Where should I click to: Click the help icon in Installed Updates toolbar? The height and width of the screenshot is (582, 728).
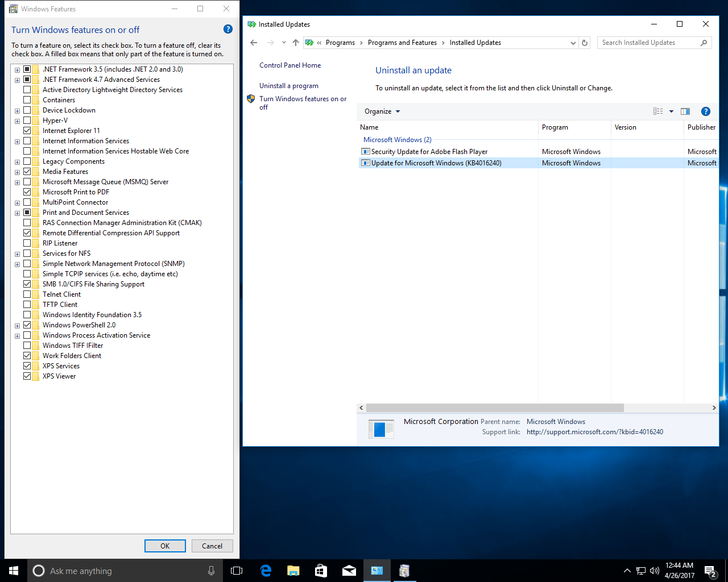[x=706, y=111]
